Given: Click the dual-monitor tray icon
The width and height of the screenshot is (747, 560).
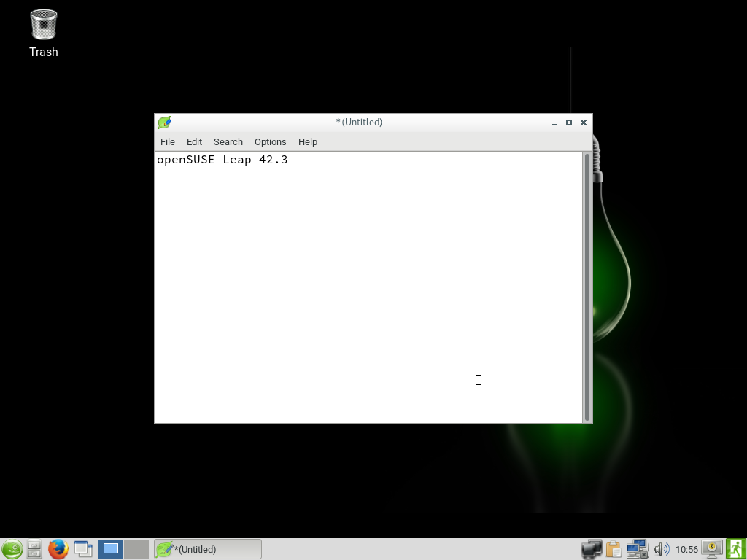Looking at the screenshot, I should (591, 549).
